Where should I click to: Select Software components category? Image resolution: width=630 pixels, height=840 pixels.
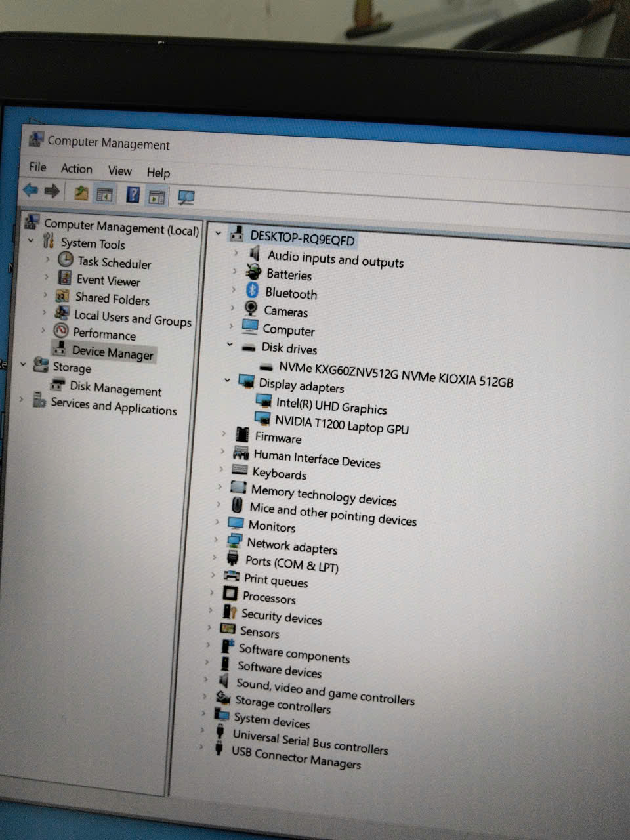pos(294,653)
